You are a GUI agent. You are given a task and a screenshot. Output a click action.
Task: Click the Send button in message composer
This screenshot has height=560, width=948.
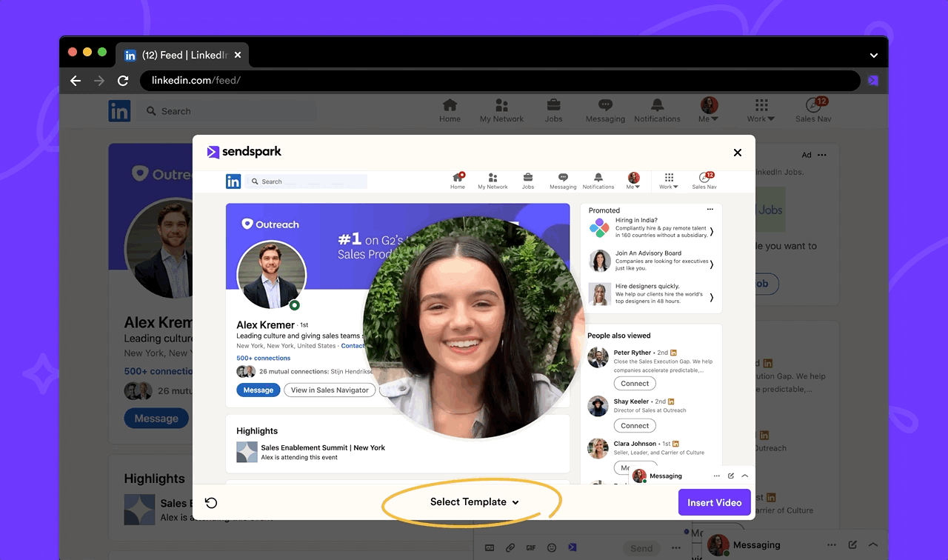pyautogui.click(x=641, y=549)
